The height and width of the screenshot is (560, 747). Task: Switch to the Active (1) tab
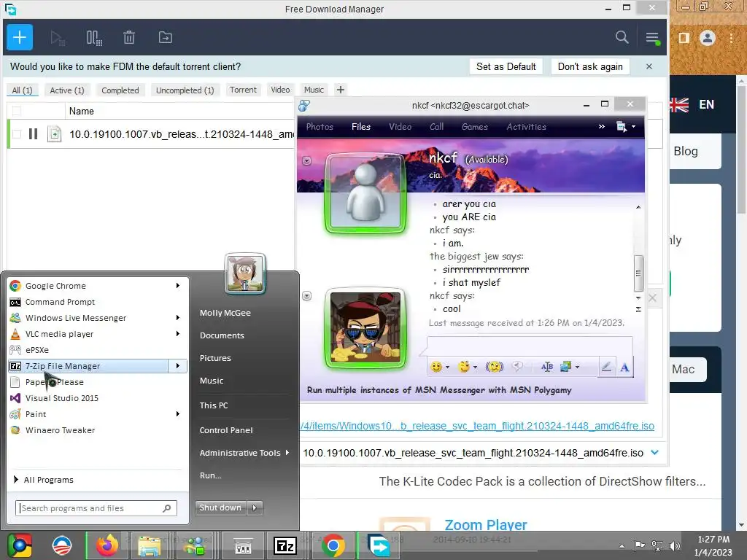[66, 90]
